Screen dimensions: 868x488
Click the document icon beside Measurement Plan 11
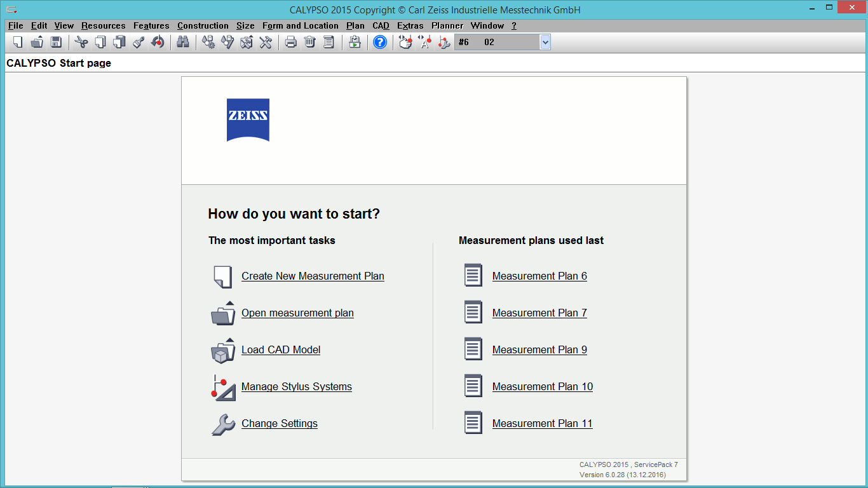(x=473, y=423)
